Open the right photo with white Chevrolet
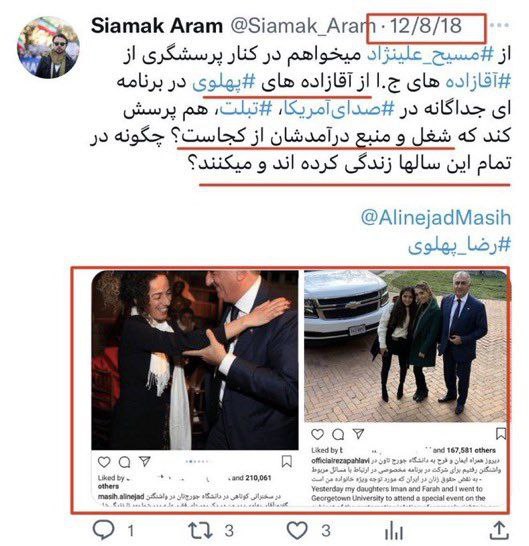Screen dimensions: 529x546 point(405,346)
